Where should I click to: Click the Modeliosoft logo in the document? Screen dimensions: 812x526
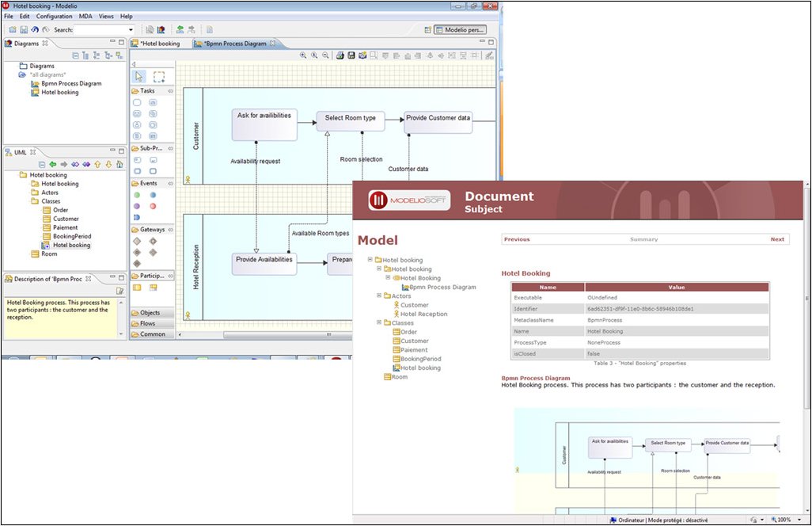[x=408, y=200]
